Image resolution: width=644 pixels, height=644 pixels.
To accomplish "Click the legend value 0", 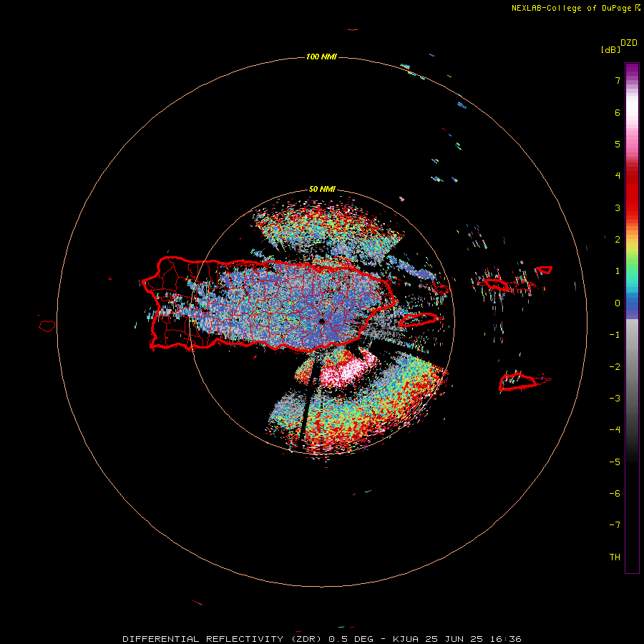I will coord(618,303).
